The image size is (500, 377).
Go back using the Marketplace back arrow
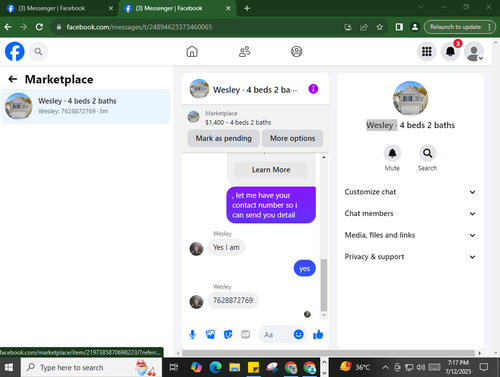coord(13,79)
